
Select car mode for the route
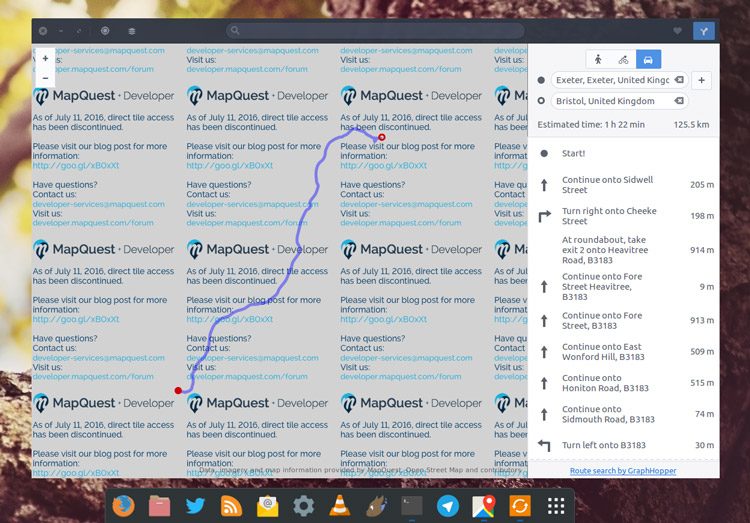(649, 59)
